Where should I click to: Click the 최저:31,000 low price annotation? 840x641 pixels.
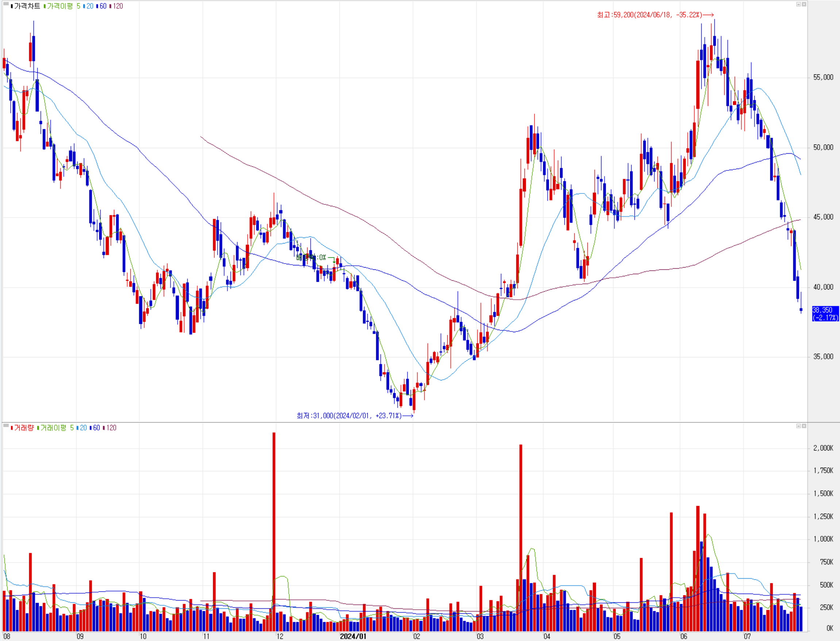[349, 415]
